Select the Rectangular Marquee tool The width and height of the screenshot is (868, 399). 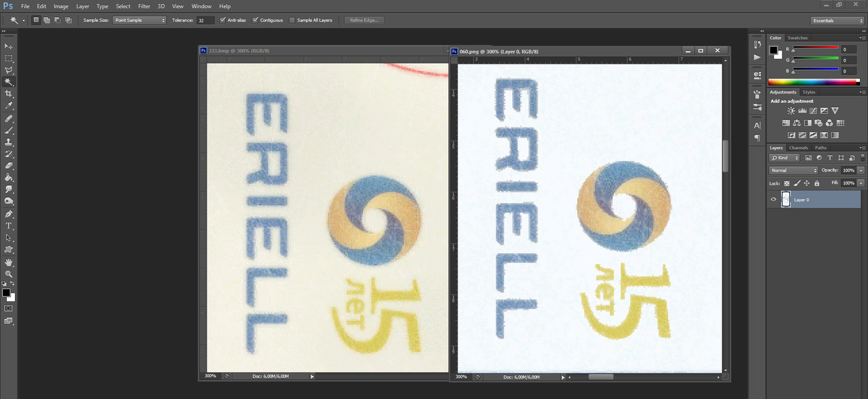click(x=9, y=58)
